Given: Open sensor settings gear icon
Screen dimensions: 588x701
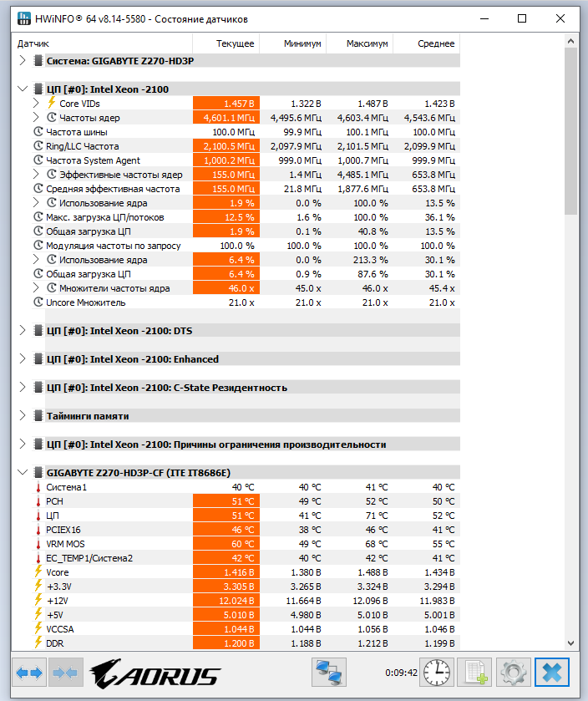Looking at the screenshot, I should 514,672.
